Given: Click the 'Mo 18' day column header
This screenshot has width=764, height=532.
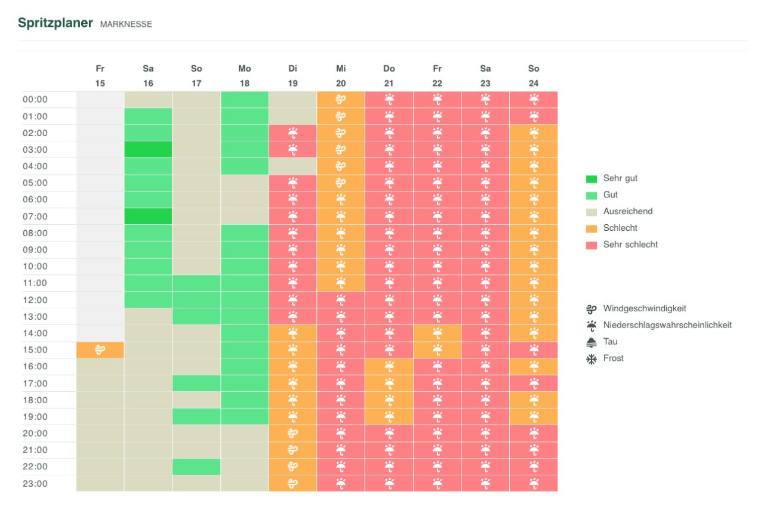Looking at the screenshot, I should coord(245,76).
